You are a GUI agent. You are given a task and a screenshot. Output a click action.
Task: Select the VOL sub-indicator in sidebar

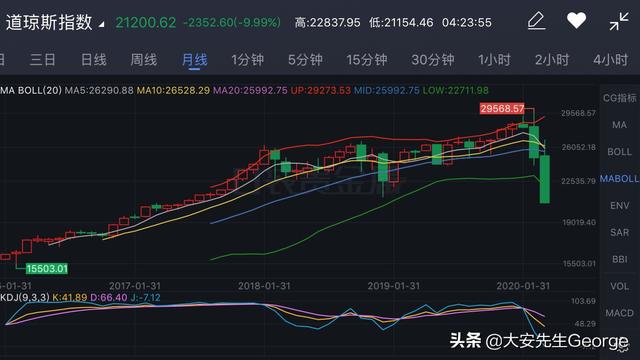pos(620,287)
